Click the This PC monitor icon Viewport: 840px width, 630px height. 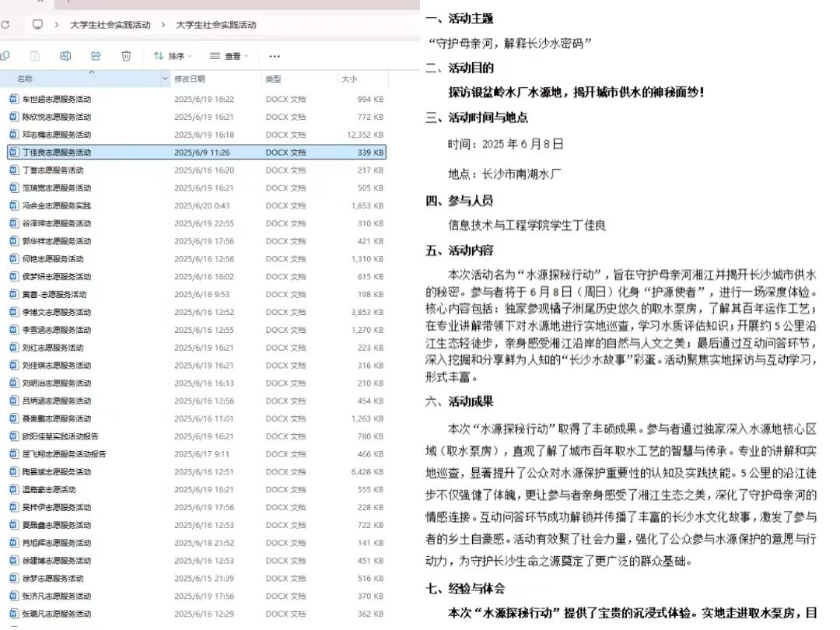coord(37,24)
